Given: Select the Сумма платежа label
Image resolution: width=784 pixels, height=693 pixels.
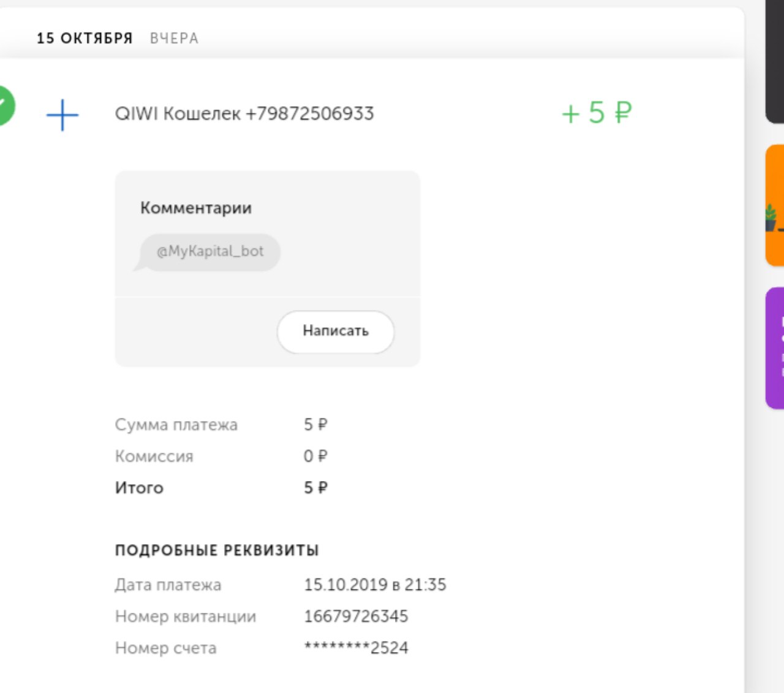Looking at the screenshot, I should [x=176, y=425].
